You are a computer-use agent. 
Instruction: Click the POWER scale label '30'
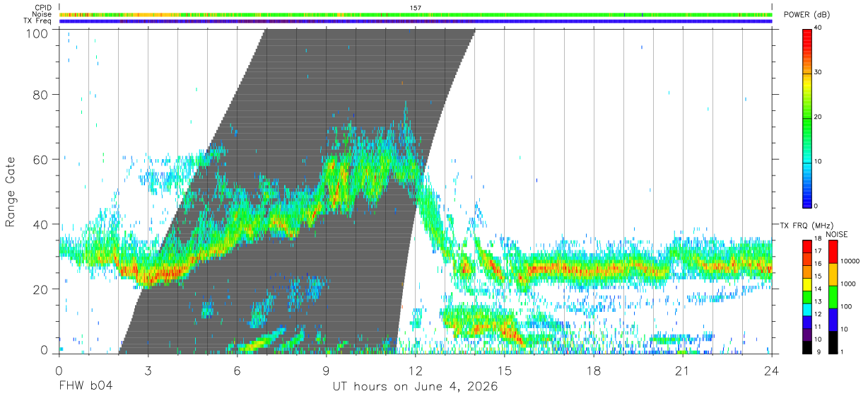[819, 73]
